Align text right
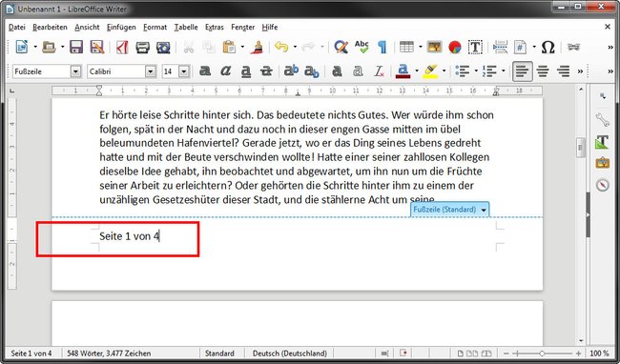This screenshot has width=620, height=364. (563, 71)
